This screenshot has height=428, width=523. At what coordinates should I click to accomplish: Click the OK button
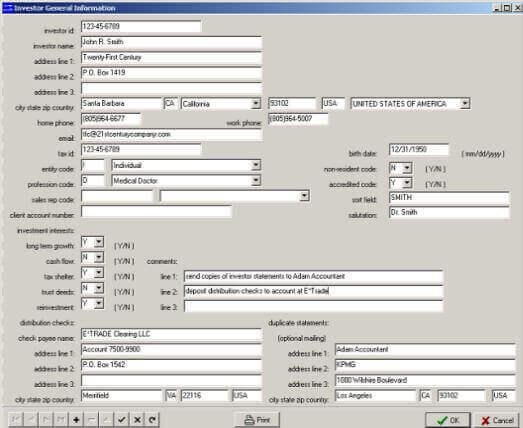[x=448, y=420]
